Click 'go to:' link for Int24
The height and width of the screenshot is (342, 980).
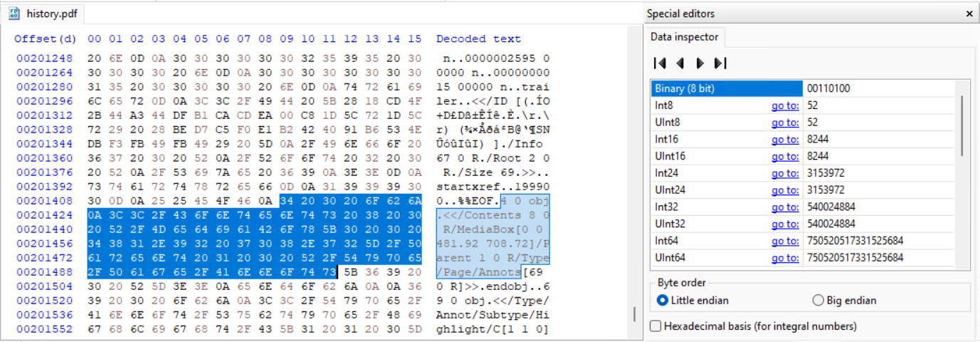point(785,173)
